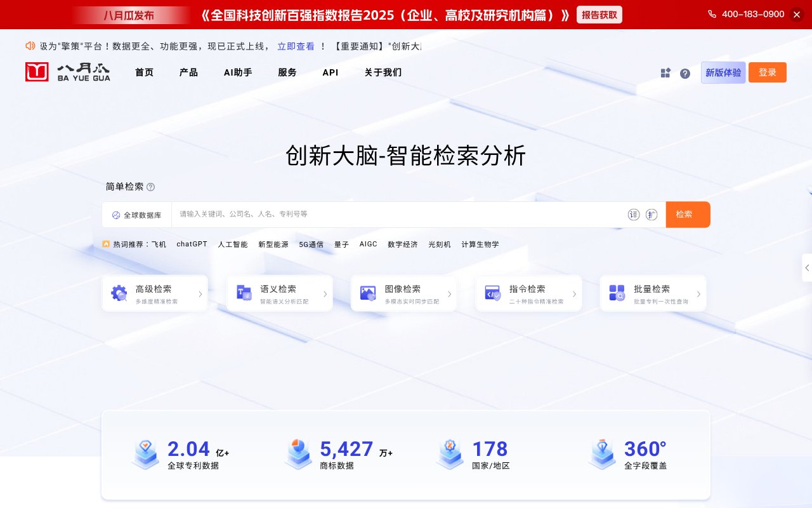The width and height of the screenshot is (812, 508).
Task: Open the grid apps icon near top right
Action: tap(665, 73)
